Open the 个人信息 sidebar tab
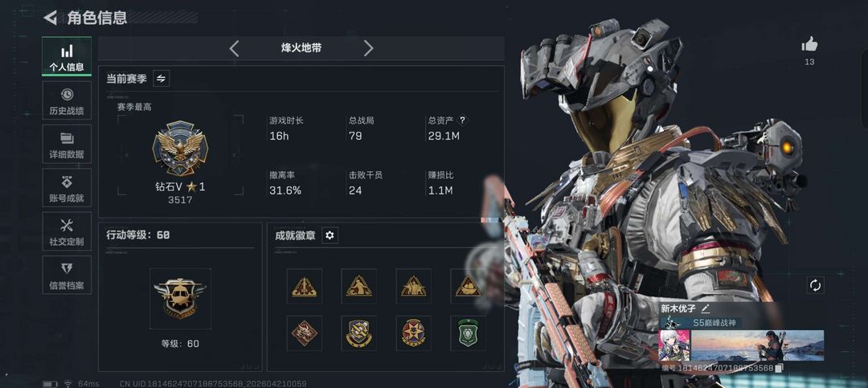The image size is (868, 388). [67, 57]
